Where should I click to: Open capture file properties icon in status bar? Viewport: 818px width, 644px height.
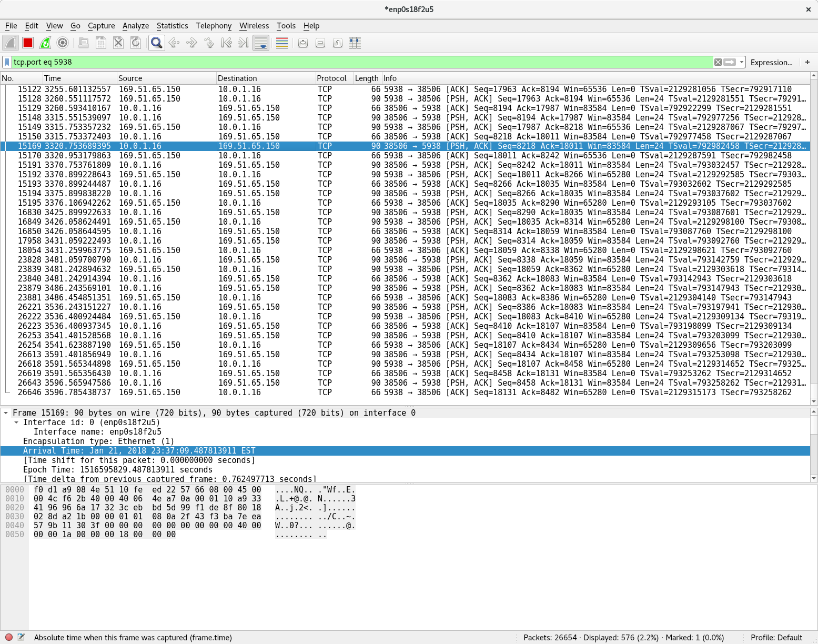coord(21,637)
